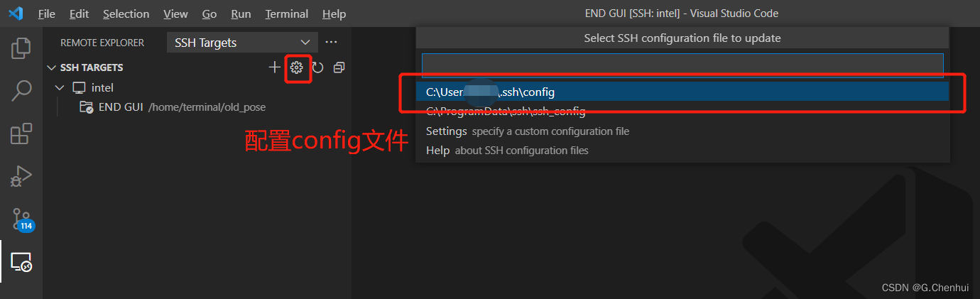980x299 pixels.
Task: Collapse the SSH TARGETS section header
Action: (x=51, y=67)
